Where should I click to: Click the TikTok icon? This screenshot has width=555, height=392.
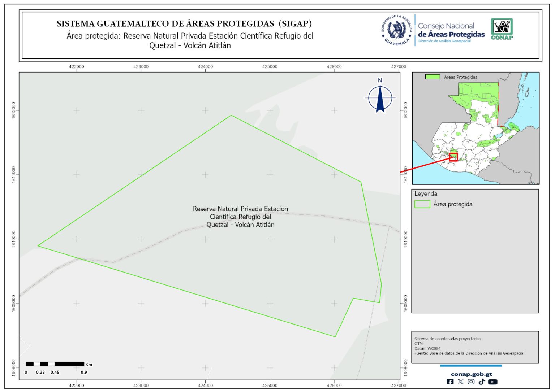click(x=481, y=382)
